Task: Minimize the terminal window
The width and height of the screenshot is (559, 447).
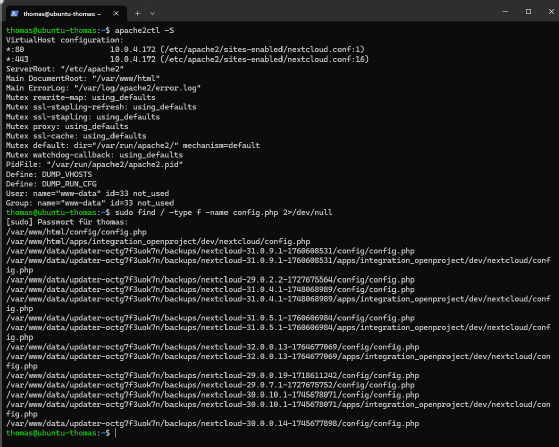Action: click(x=505, y=11)
